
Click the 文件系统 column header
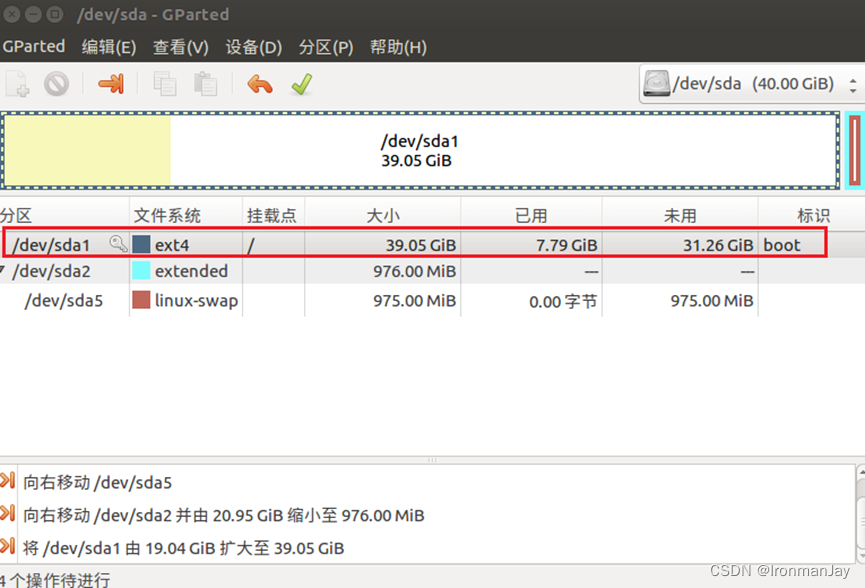tap(185, 215)
